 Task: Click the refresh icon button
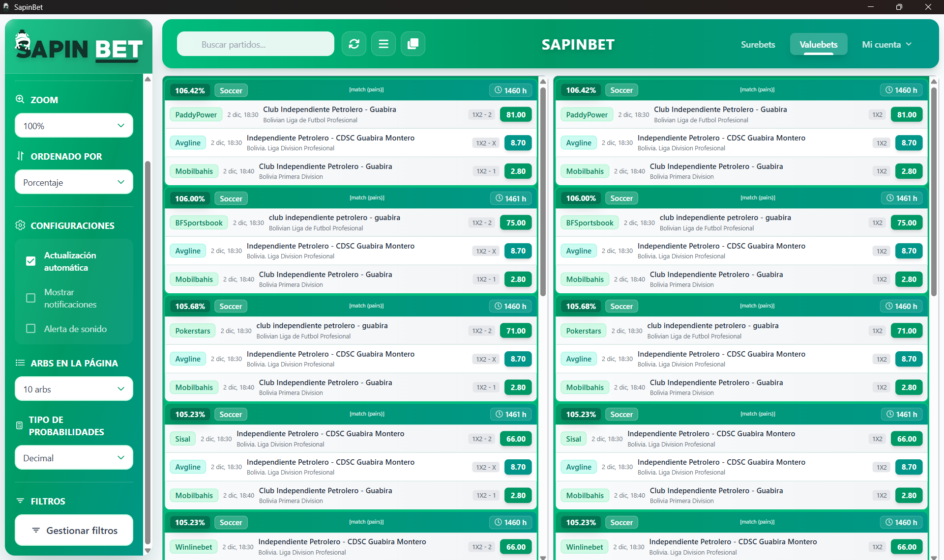[354, 44]
